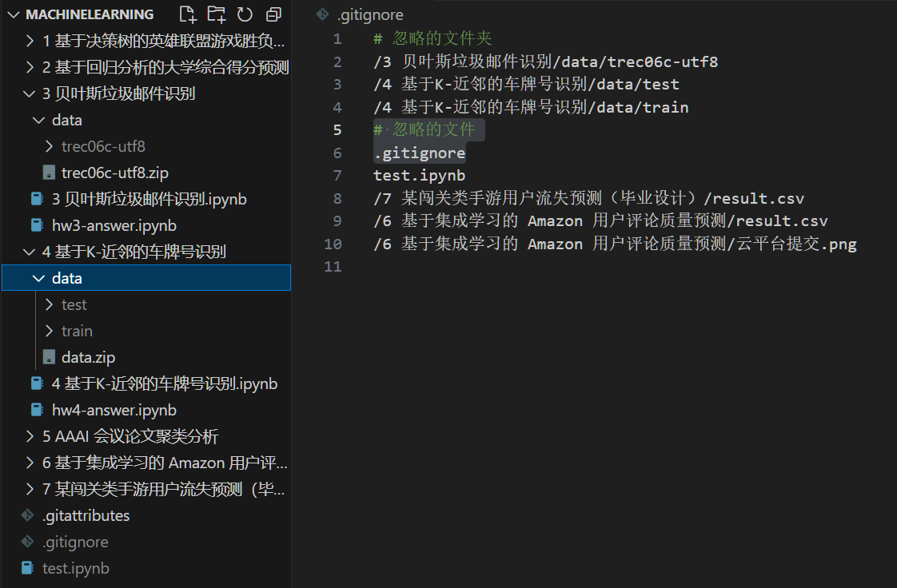Click '.gitignore' text on line 6
The image size is (897, 588).
click(420, 153)
